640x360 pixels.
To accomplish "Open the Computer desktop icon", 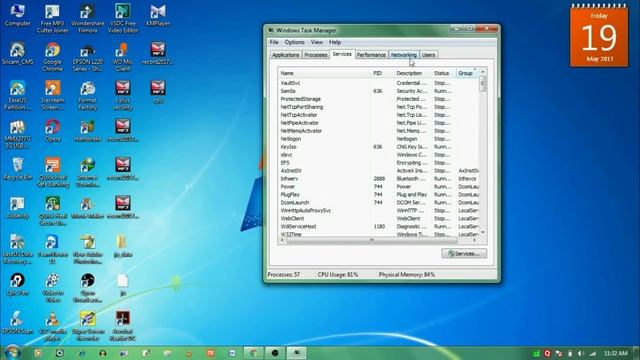I will (x=18, y=16).
